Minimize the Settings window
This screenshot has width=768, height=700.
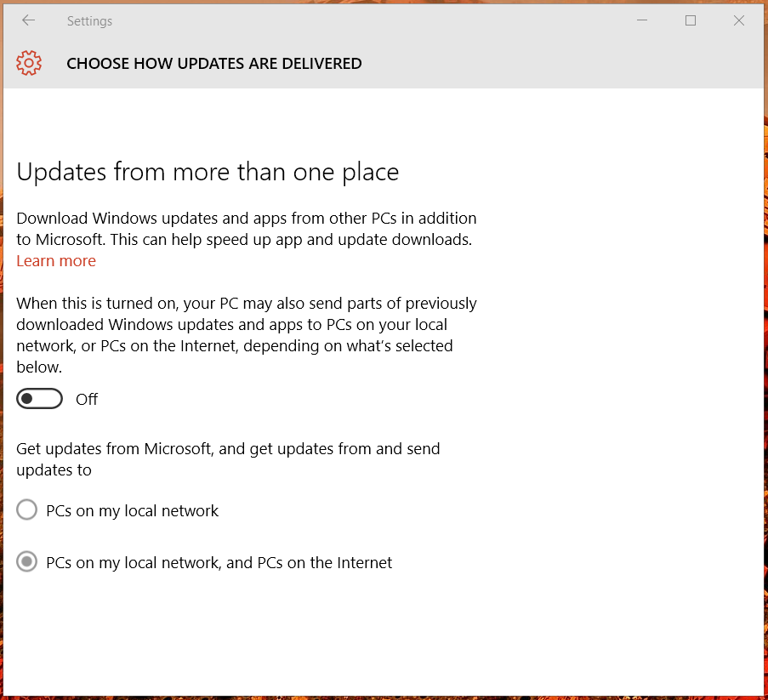tap(642, 20)
